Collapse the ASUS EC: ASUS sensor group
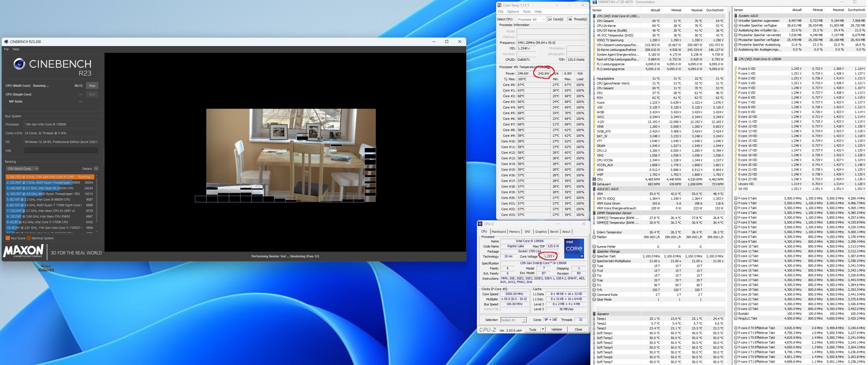Screen dimensions: 868x365 (594, 189)
